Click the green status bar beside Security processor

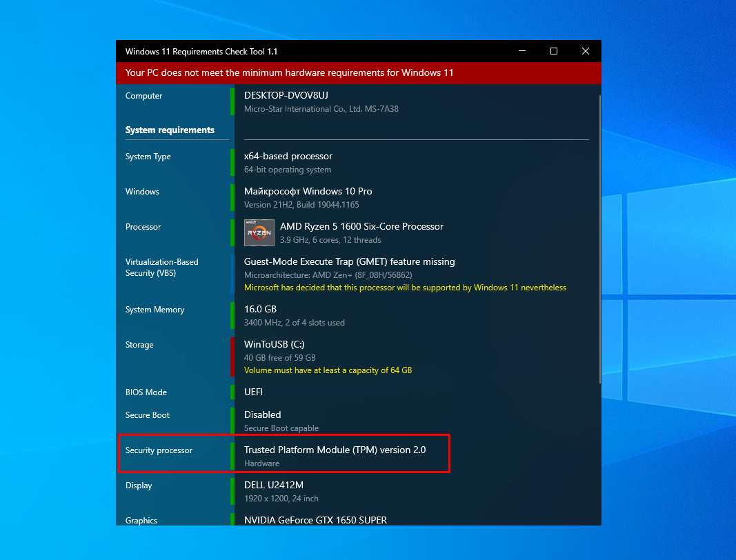pyautogui.click(x=232, y=456)
